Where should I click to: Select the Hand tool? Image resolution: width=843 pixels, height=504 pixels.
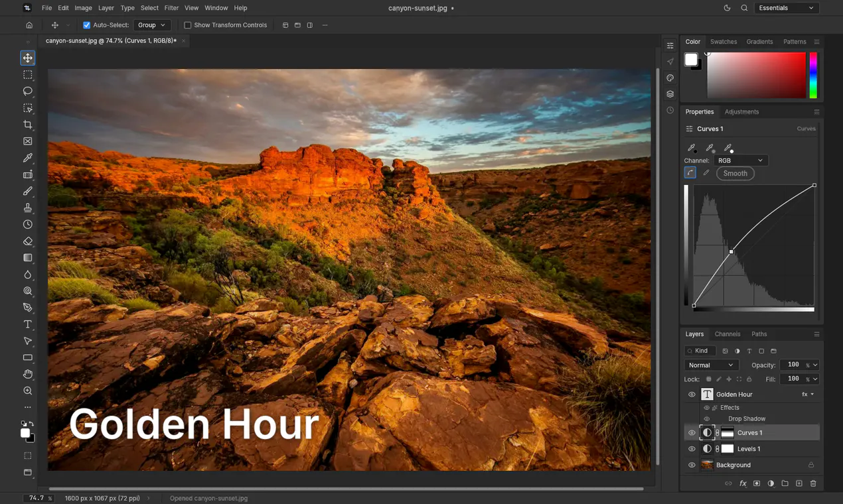pyautogui.click(x=27, y=374)
